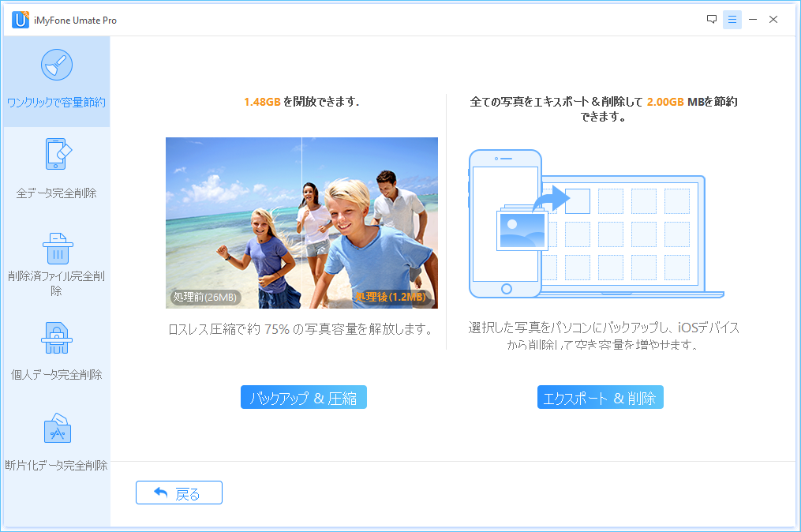This screenshot has height=532, width=801.
Task: Click the エクスポート & 削除 button
Action: point(600,397)
